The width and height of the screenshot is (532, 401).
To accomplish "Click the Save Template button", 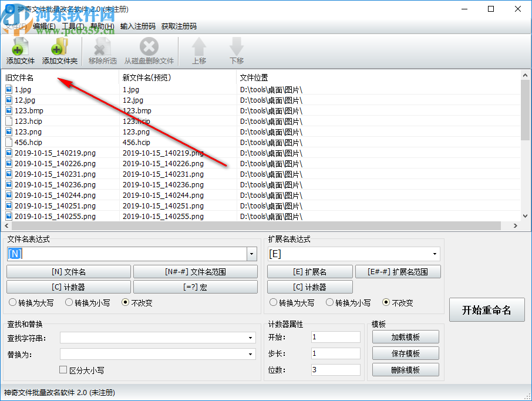I will coord(405,353).
